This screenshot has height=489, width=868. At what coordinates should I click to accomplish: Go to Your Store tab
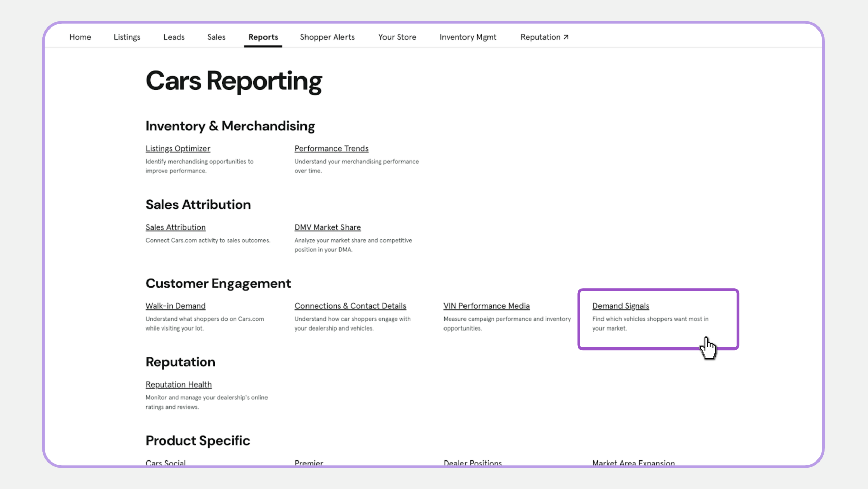point(397,37)
